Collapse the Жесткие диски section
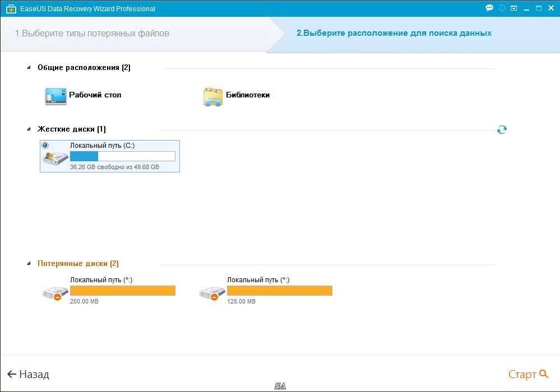 coord(29,129)
